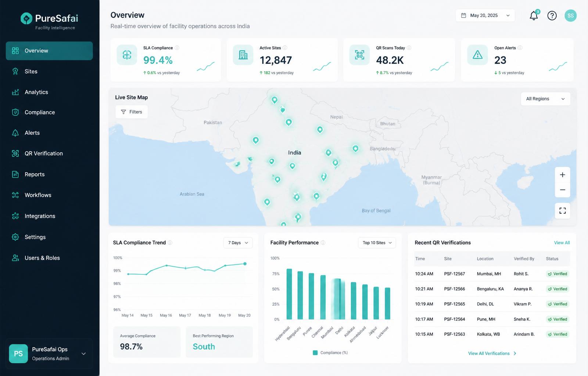Click the Lucknow bar in the chart
The height and width of the screenshot is (376, 588).
click(x=387, y=304)
